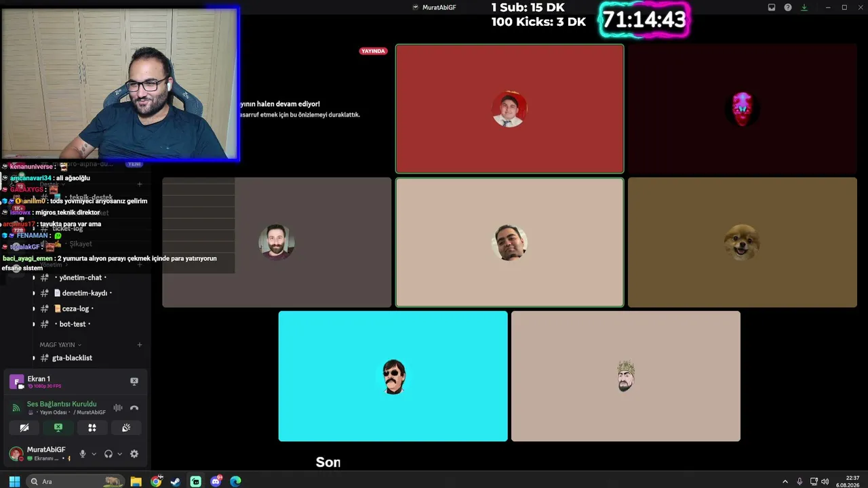This screenshot has height=488, width=868.
Task: Open Discord user settings gear
Action: click(134, 454)
